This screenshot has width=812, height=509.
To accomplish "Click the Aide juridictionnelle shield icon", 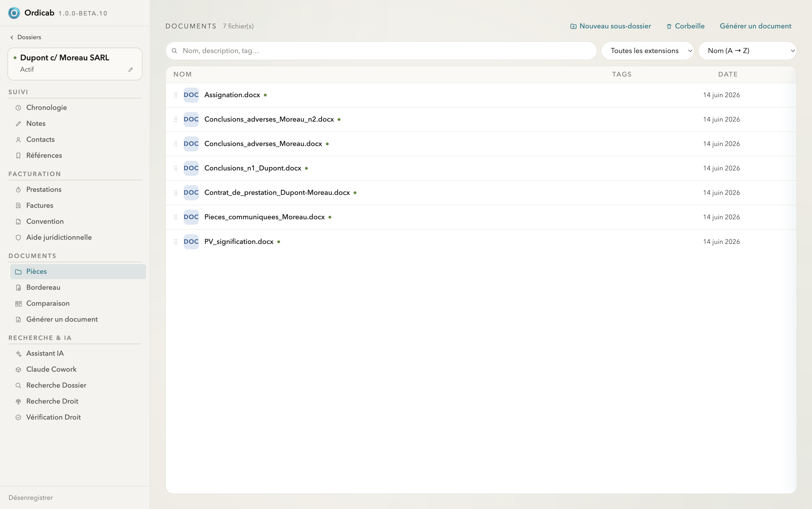I will point(19,237).
